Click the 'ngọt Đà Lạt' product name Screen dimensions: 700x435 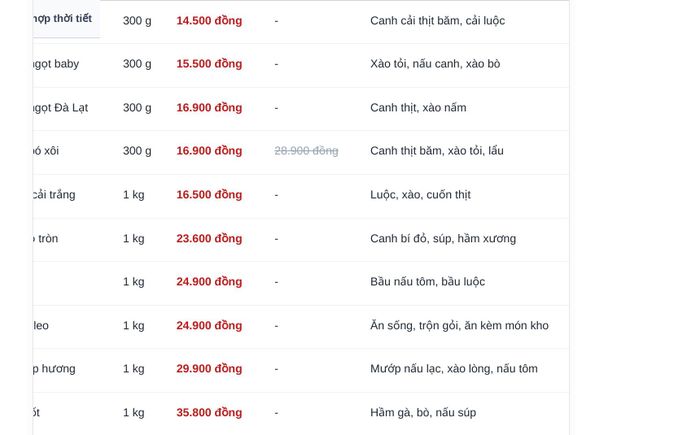60,108
